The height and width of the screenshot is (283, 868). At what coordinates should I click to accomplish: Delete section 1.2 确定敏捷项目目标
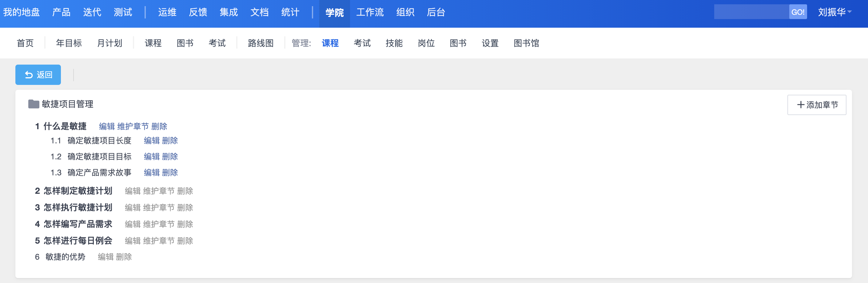click(170, 157)
